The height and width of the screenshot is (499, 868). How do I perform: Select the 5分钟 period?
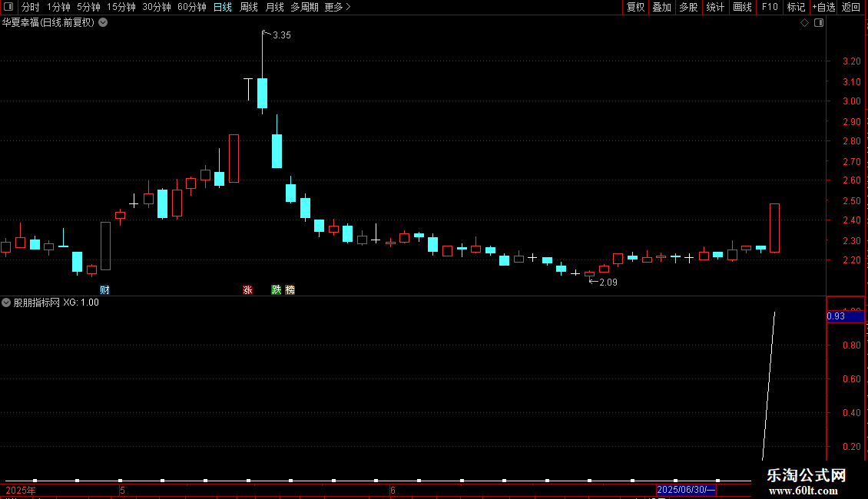(x=88, y=7)
